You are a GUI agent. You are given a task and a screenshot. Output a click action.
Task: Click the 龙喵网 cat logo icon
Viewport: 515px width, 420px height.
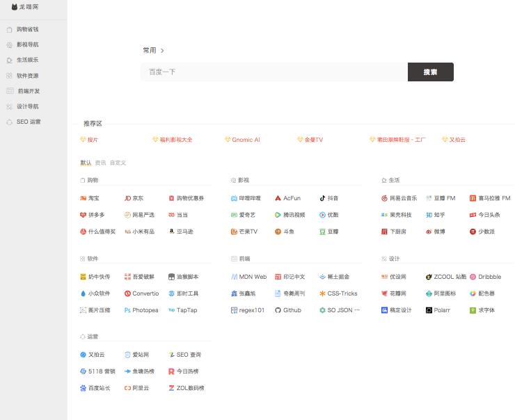14,7
